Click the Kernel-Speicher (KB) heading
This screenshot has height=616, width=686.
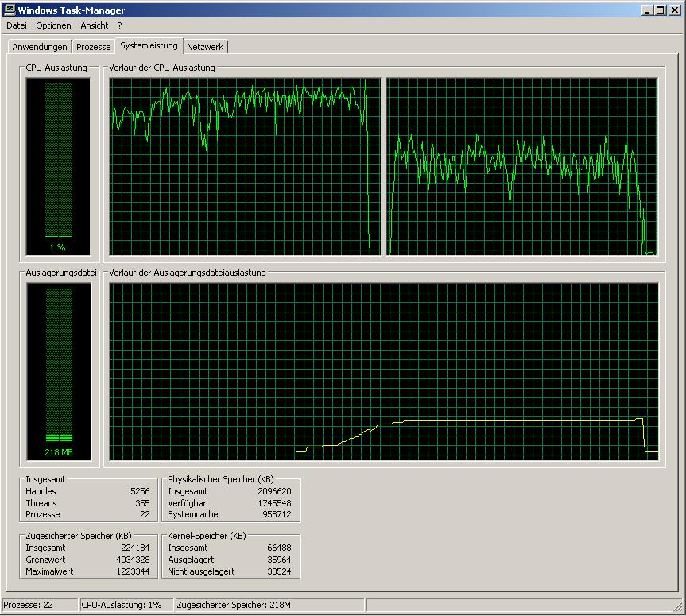coord(207,536)
